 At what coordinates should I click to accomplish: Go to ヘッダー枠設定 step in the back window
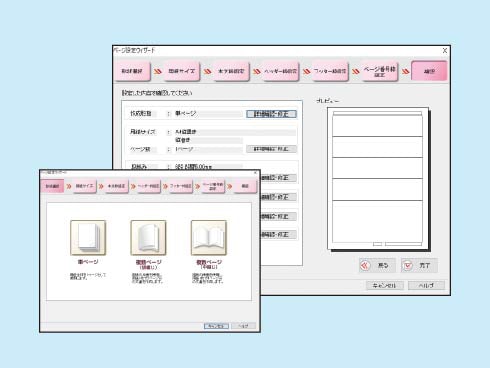pyautogui.click(x=281, y=71)
